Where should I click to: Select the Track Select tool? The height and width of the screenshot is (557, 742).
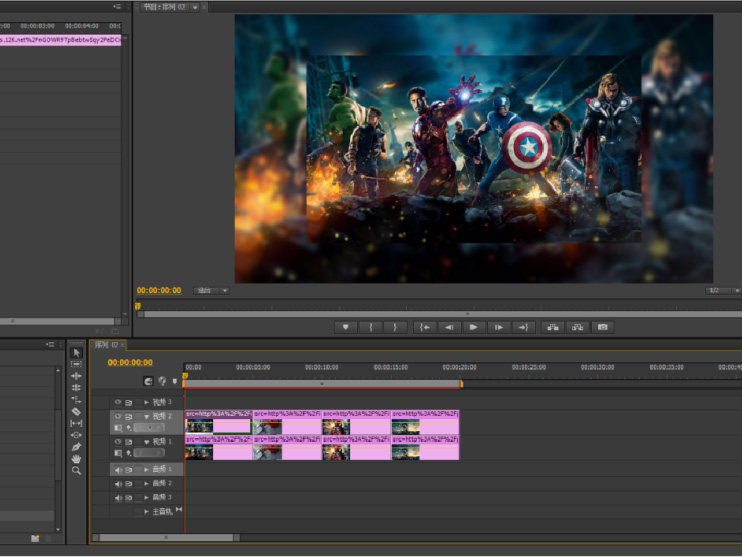(76, 364)
